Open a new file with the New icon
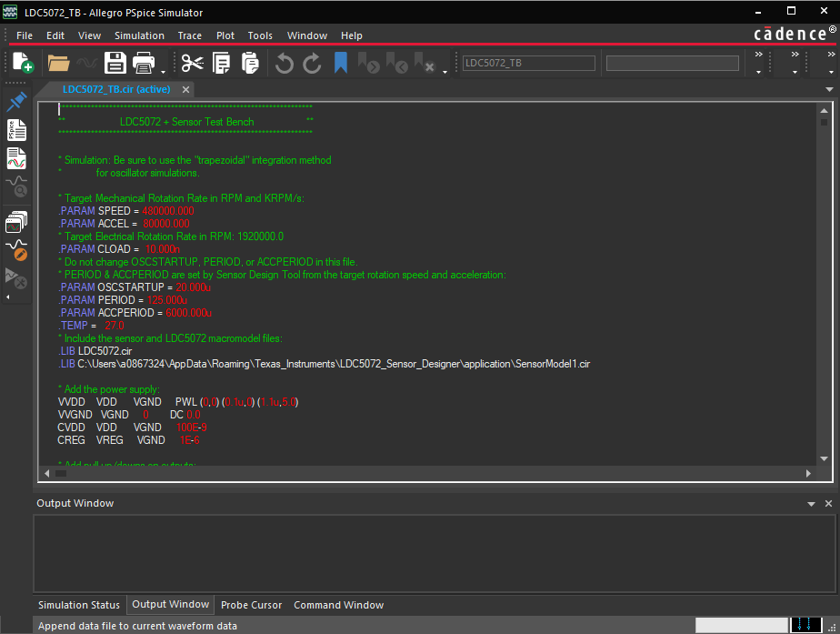Screen dimensions: 840x634 click(20, 62)
